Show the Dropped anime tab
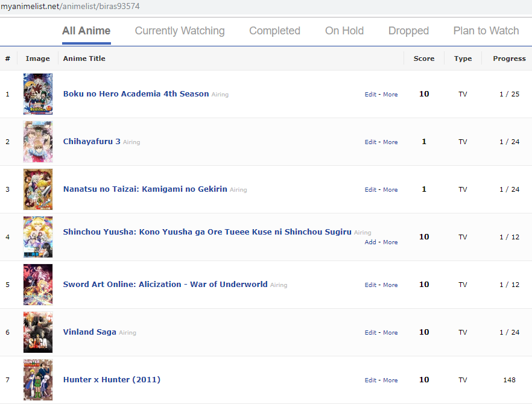532x404 pixels. (408, 31)
